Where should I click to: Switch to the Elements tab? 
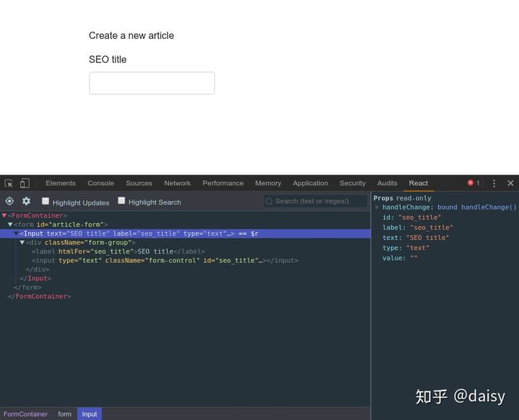click(61, 183)
